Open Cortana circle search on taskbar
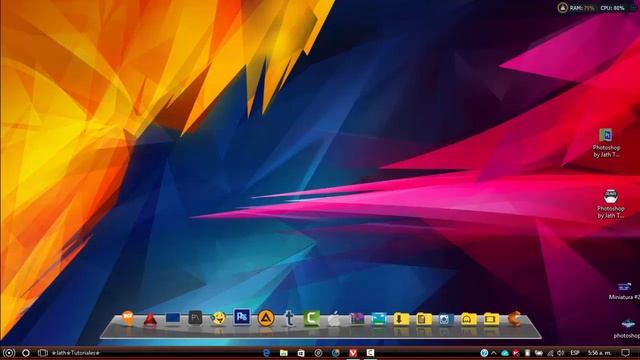The image size is (640, 360). click(26, 353)
